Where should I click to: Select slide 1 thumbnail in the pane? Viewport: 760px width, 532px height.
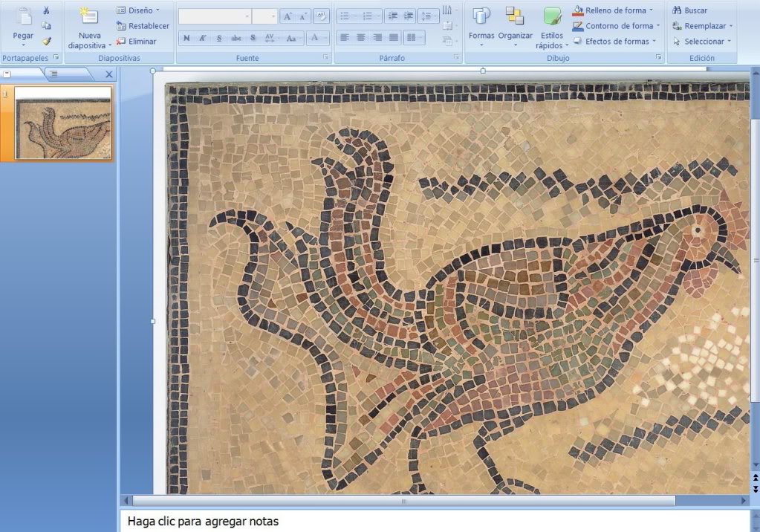click(x=63, y=123)
